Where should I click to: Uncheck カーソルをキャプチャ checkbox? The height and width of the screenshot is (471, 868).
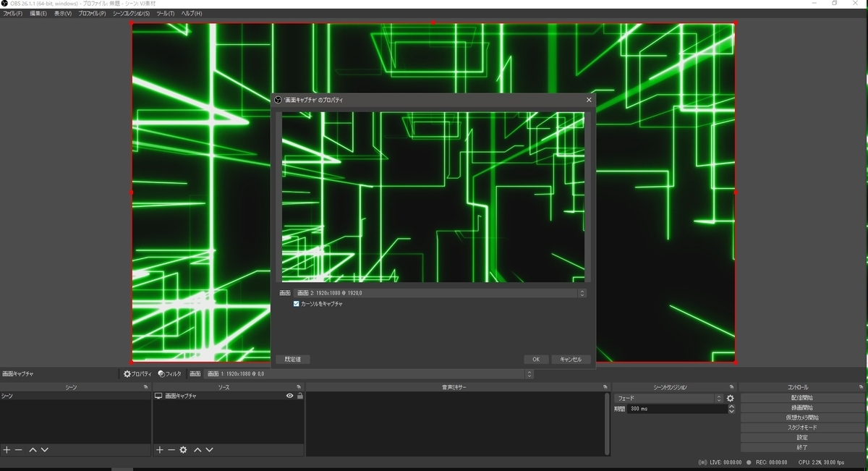point(296,304)
